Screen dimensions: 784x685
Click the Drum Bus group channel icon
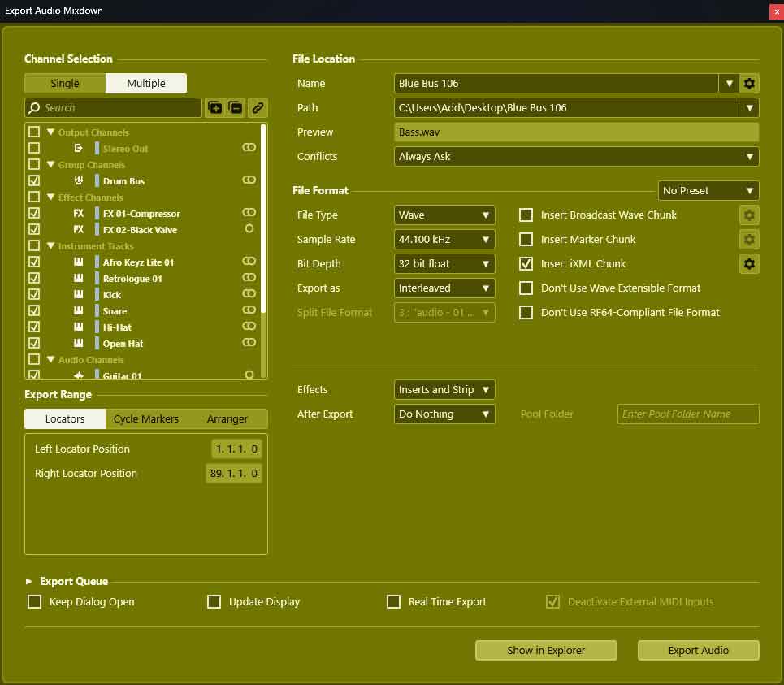(x=79, y=181)
